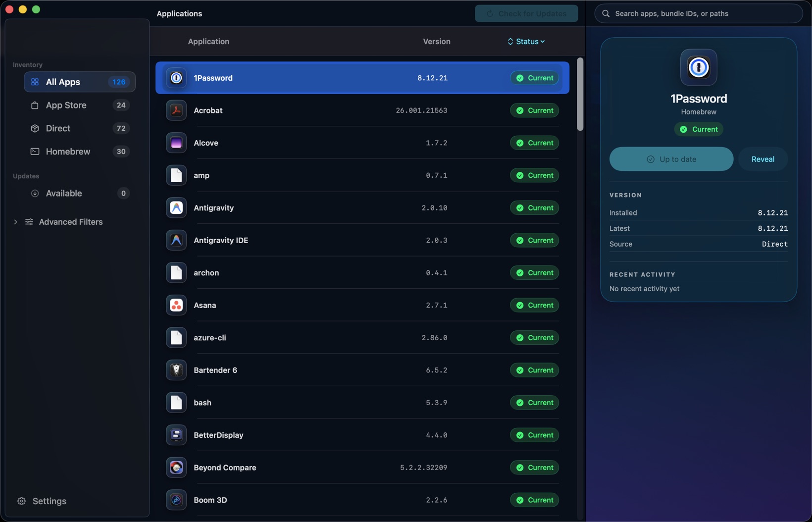812x522 pixels.
Task: Click the Advanced Filters sliders icon
Action: pyautogui.click(x=29, y=222)
